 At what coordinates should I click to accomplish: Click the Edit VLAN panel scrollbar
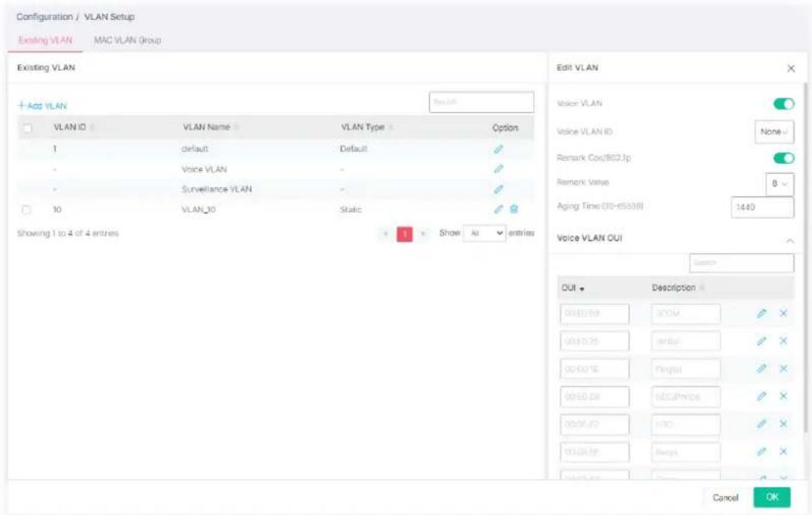[804, 257]
